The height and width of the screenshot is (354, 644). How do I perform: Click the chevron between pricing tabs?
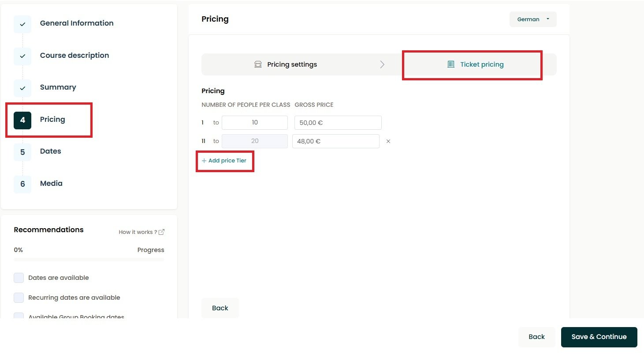(x=382, y=64)
